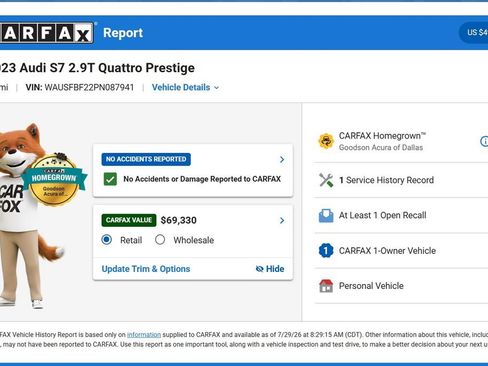Select the Wholesale value option

point(160,240)
